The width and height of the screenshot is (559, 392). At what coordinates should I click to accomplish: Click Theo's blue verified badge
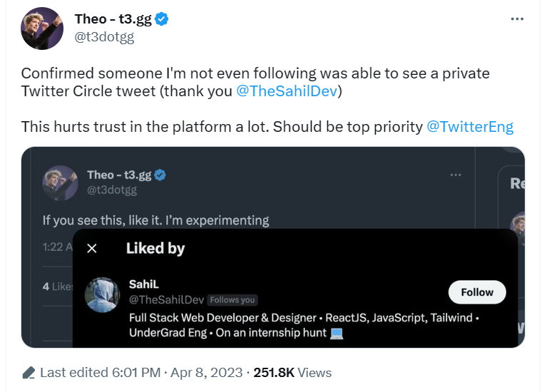162,19
